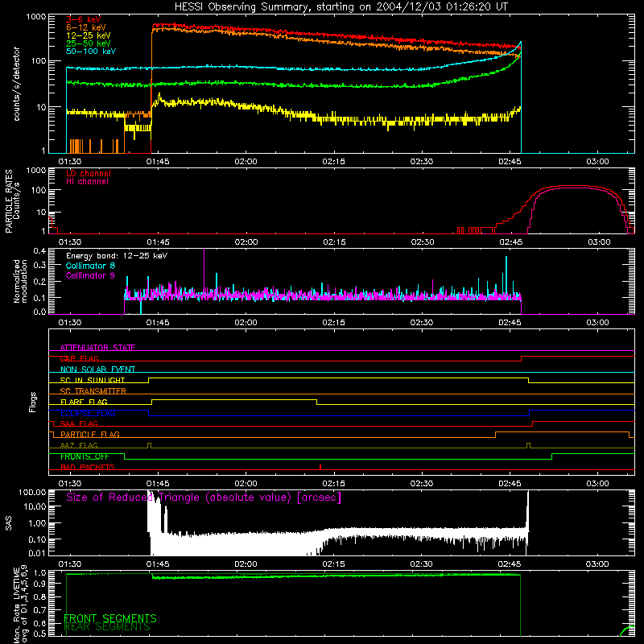The image size is (644, 644).
Task: Click the Size of Reduced Triangle title
Action: coord(204,497)
